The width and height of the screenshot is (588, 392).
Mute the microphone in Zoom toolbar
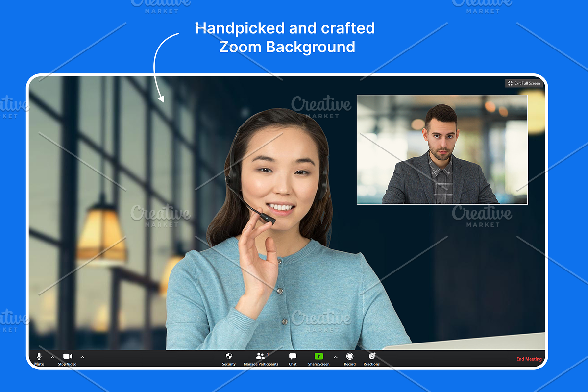click(x=39, y=359)
